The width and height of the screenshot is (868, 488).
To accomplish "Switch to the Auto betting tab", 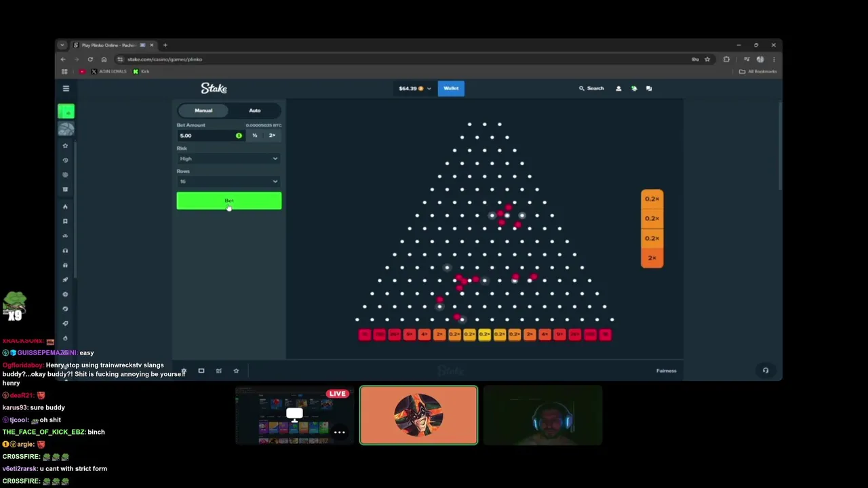I will click(255, 110).
